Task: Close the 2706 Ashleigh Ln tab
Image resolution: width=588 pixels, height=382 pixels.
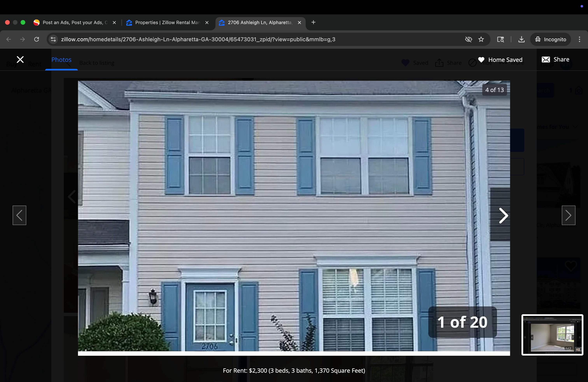Action: coord(299,23)
